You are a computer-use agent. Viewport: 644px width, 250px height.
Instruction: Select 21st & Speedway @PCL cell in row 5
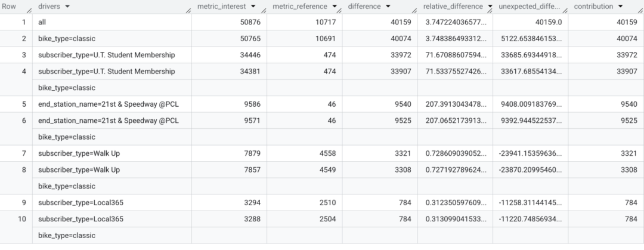[x=112, y=104]
